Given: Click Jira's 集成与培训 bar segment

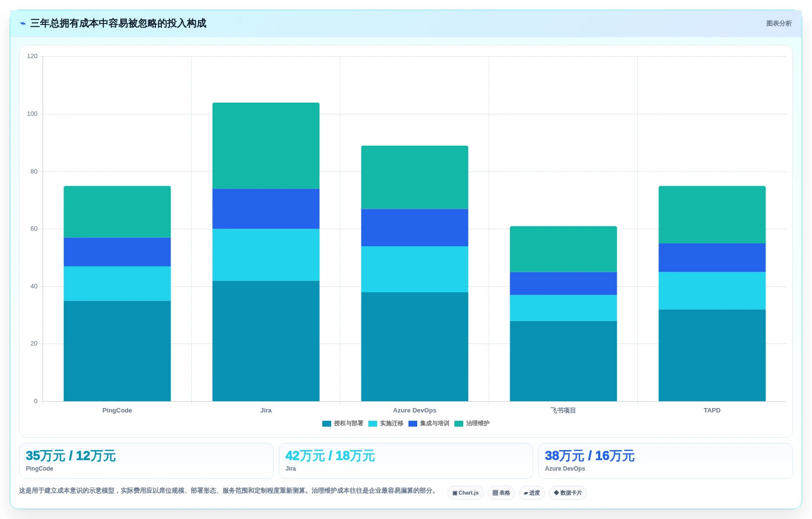Looking at the screenshot, I should (x=266, y=209).
